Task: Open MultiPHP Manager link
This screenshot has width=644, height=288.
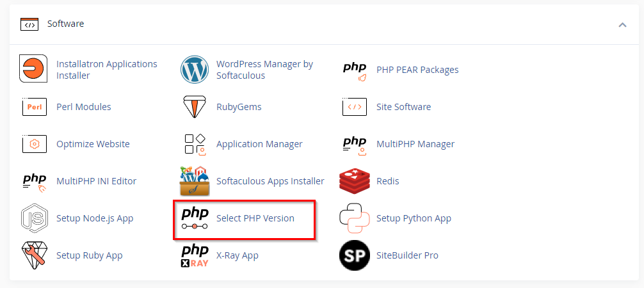Action: (415, 144)
